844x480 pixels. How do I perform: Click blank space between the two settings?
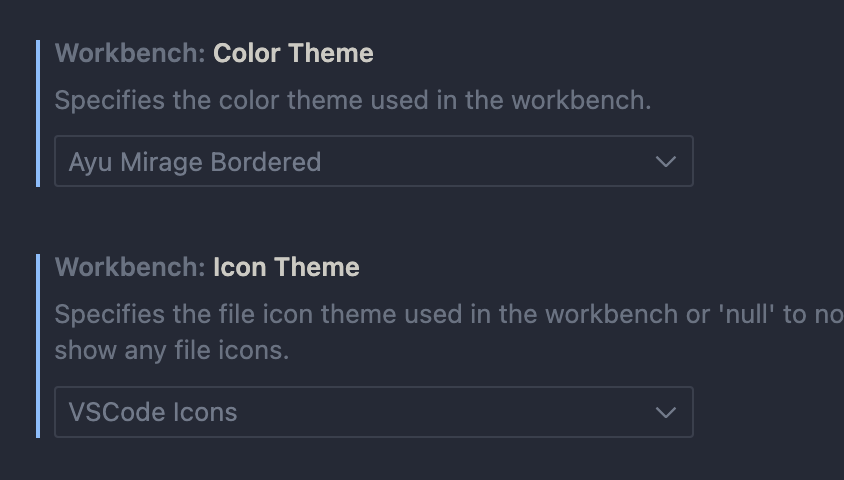point(400,220)
